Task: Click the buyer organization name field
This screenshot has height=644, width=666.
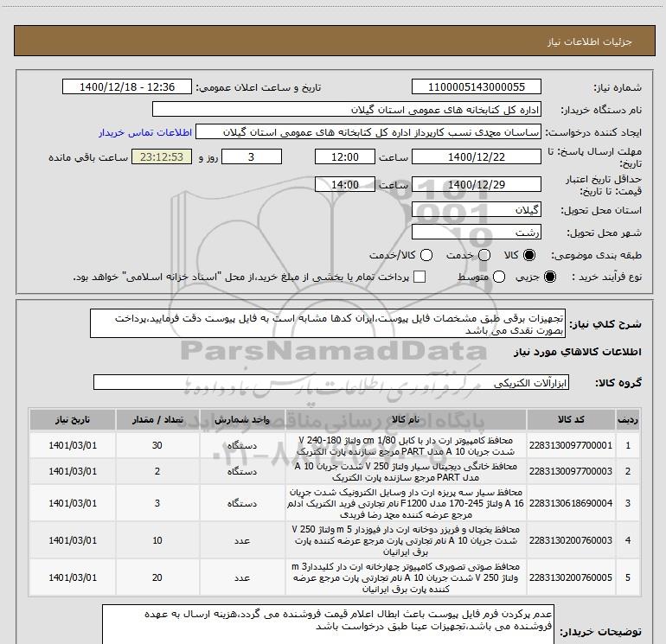Action: coord(347,109)
